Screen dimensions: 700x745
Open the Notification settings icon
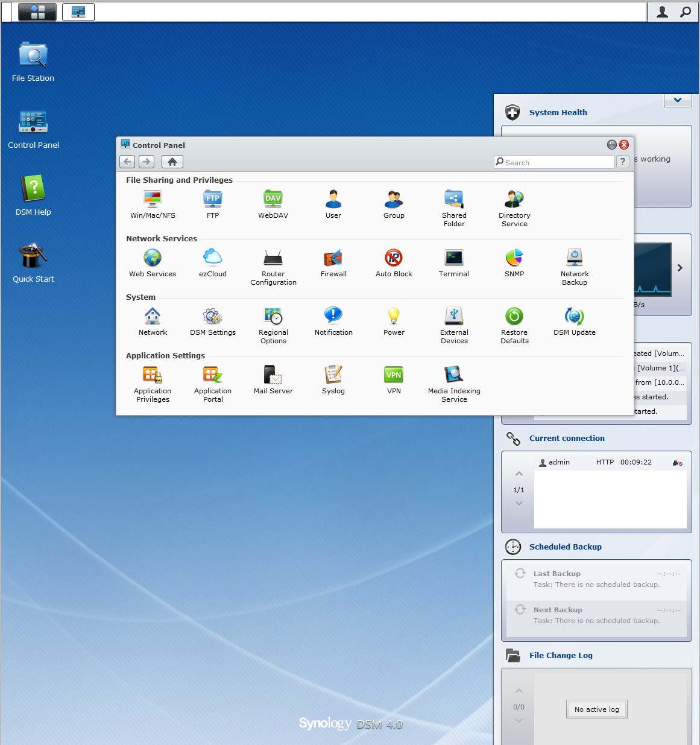point(333,317)
